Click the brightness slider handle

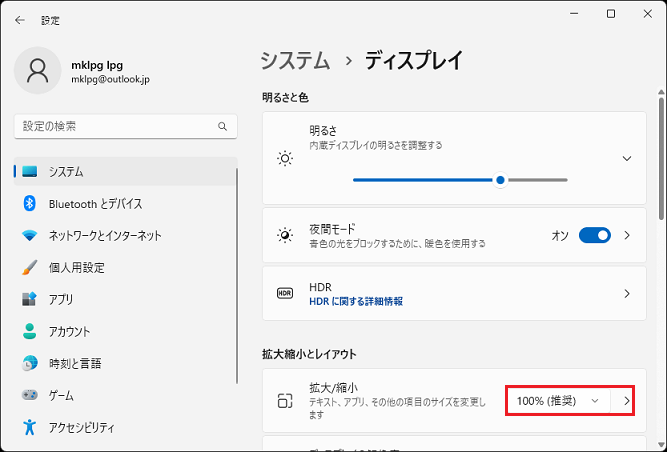pos(500,180)
